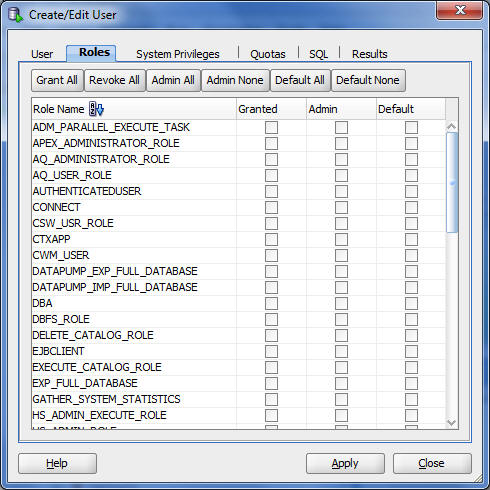
Task: Select the CONNECT role name
Action: [56, 207]
